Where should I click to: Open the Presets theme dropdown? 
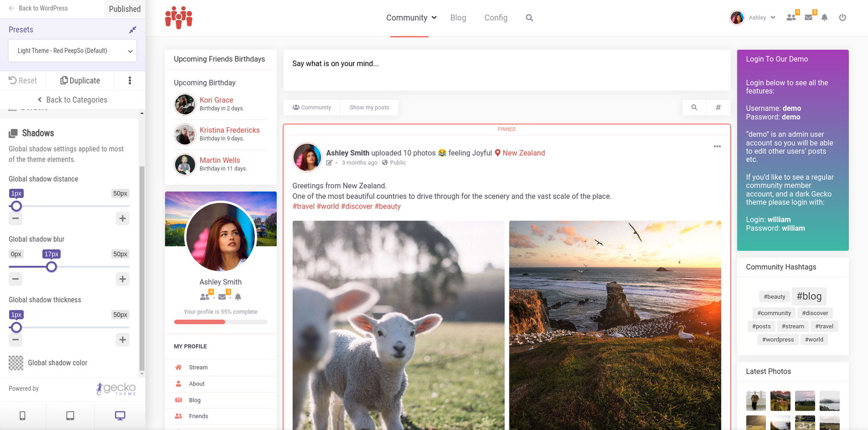pyautogui.click(x=72, y=51)
